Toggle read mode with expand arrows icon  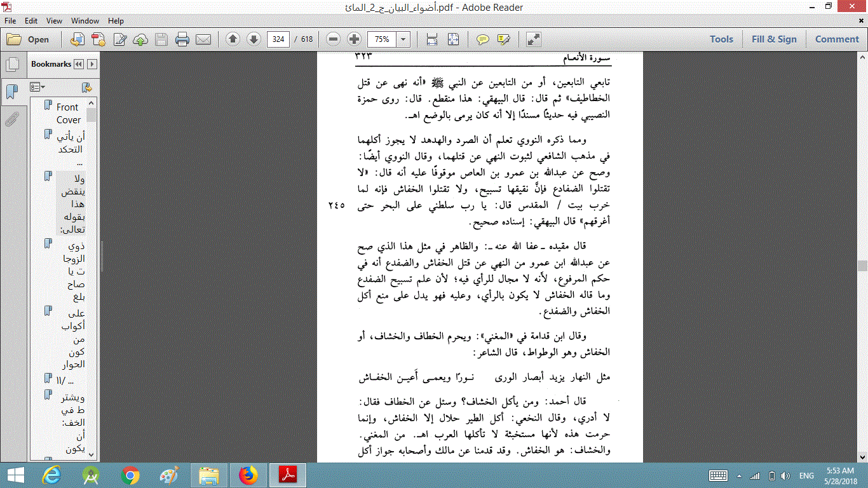pyautogui.click(x=534, y=39)
